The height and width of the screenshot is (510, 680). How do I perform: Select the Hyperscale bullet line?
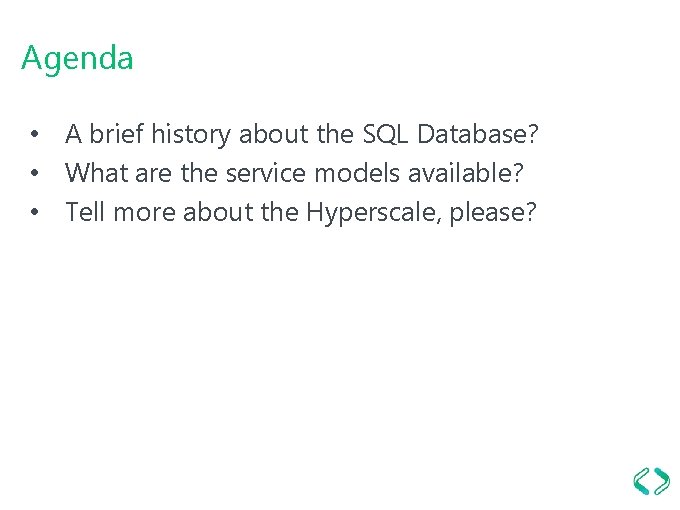pos(301,212)
